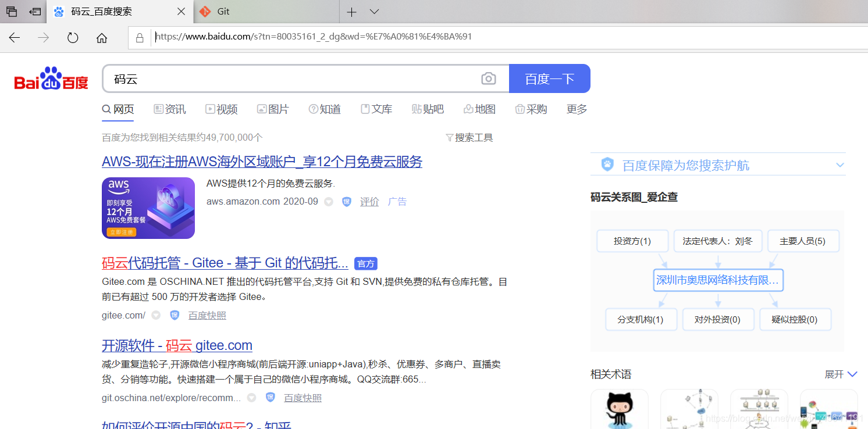
Task: Click the 官方 badge
Action: click(366, 264)
